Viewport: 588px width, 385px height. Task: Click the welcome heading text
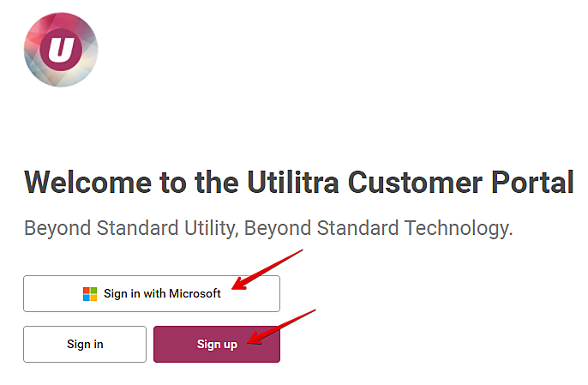pos(298,182)
